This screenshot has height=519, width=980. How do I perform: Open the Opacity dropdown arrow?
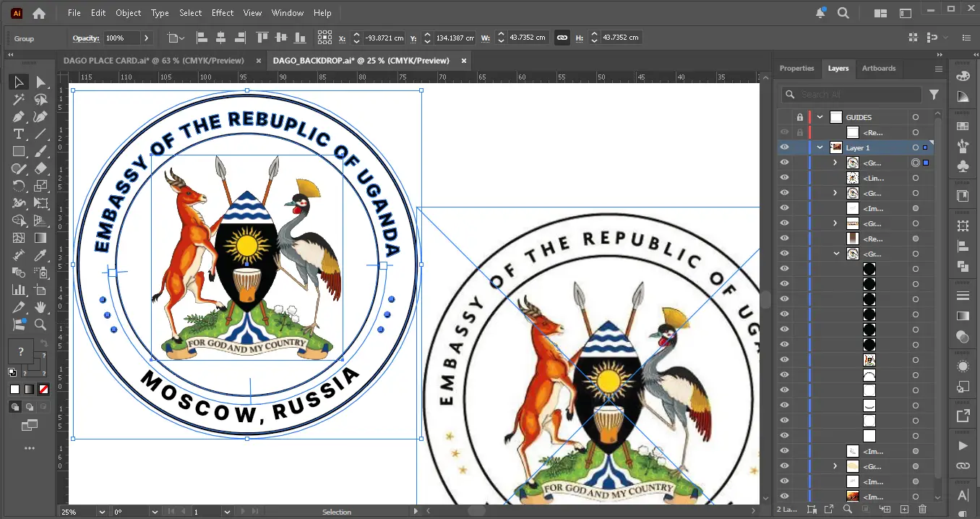tap(147, 38)
